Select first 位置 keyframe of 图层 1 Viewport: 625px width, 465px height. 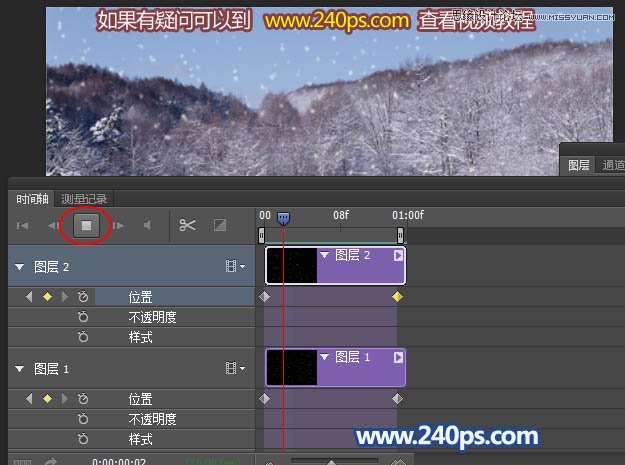coord(264,398)
